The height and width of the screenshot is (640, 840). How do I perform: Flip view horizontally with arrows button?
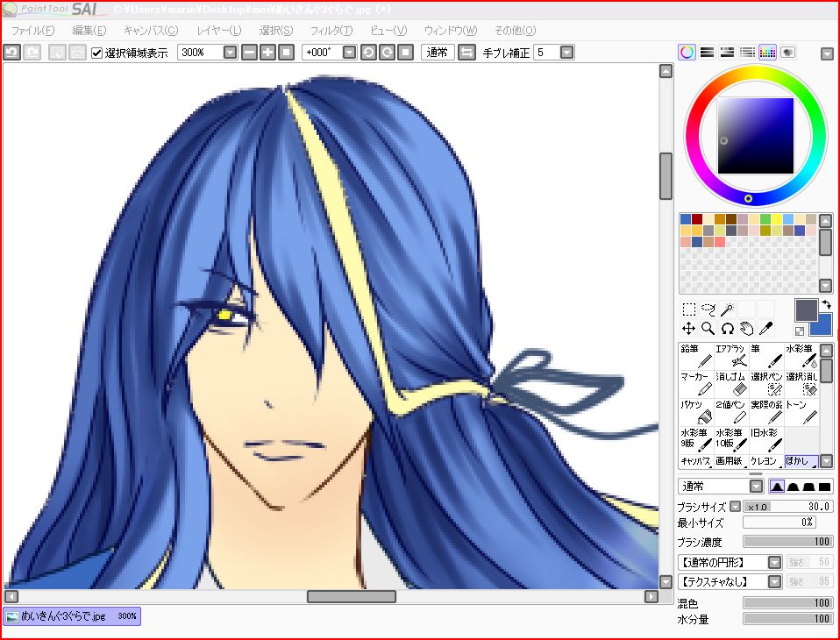(466, 53)
